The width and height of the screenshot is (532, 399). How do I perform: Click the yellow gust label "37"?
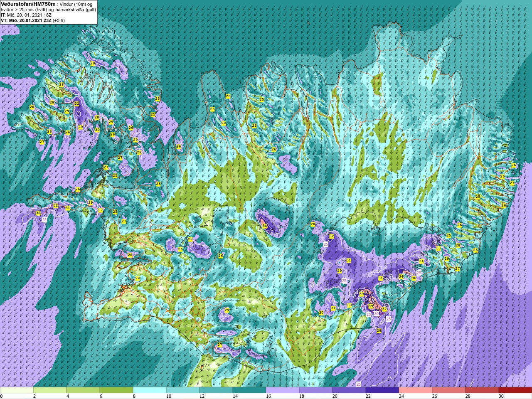pyautogui.click(x=384, y=309)
